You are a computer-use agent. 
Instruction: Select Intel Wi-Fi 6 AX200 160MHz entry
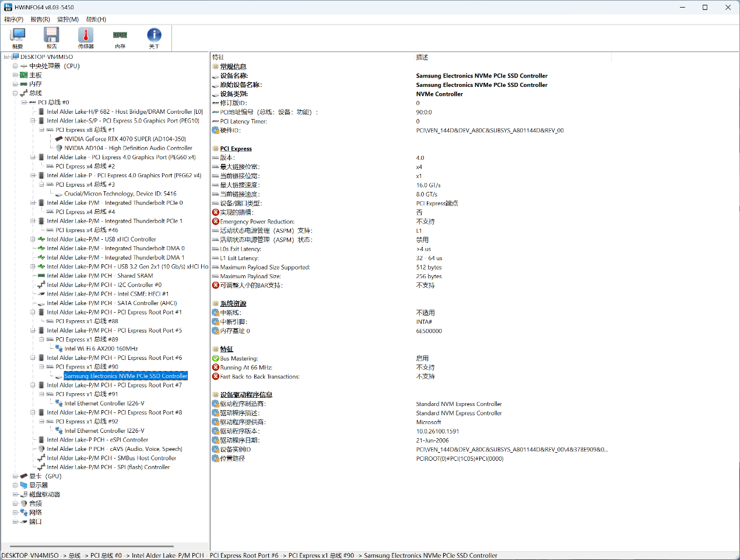[101, 349]
